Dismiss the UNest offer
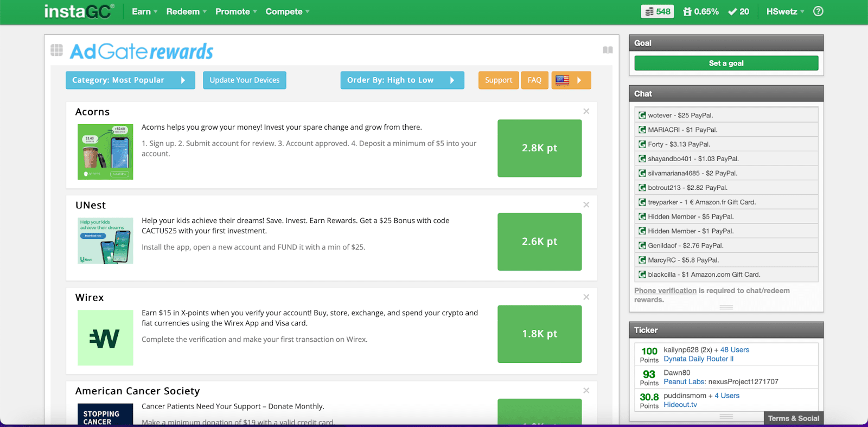 click(x=586, y=205)
